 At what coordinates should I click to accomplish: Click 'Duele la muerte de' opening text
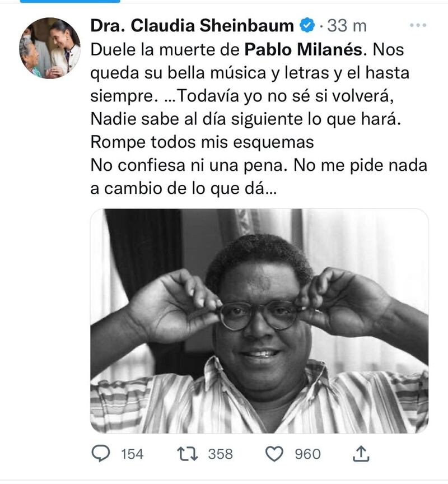tap(165, 49)
